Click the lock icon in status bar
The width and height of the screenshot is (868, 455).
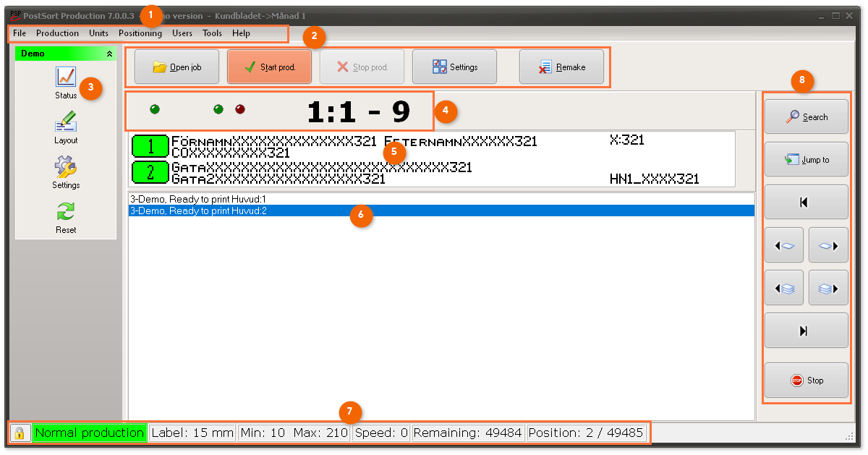20,433
